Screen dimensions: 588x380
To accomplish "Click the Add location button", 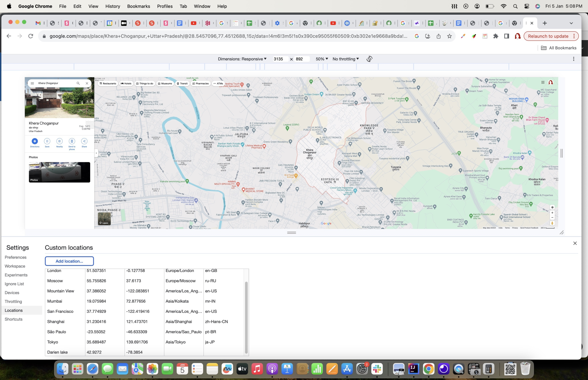I will (x=69, y=261).
